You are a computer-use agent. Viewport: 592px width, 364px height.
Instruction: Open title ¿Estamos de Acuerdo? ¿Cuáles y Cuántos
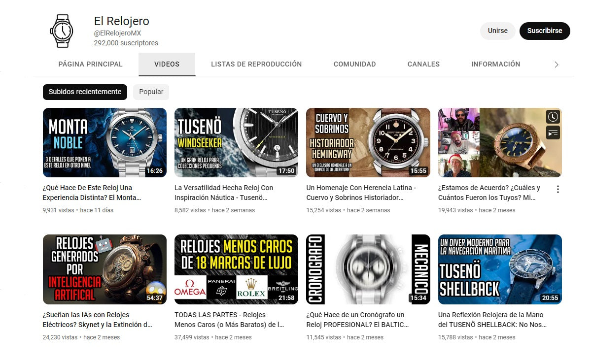click(489, 193)
